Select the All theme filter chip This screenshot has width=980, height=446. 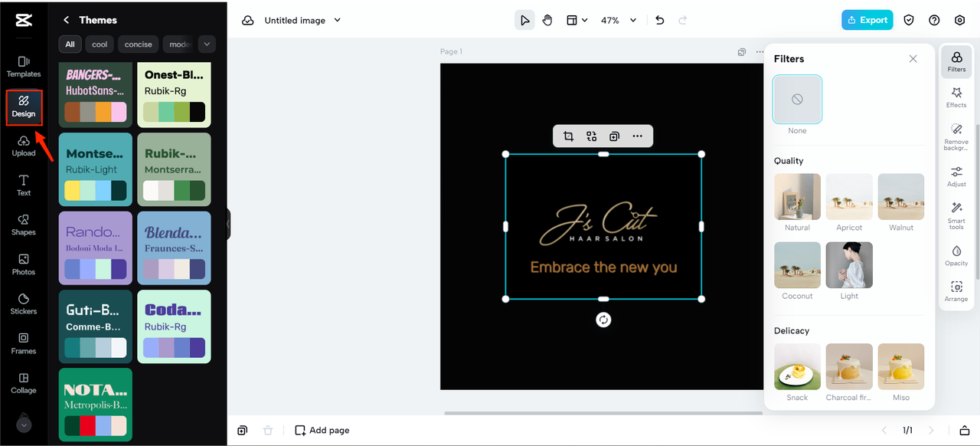tap(70, 44)
